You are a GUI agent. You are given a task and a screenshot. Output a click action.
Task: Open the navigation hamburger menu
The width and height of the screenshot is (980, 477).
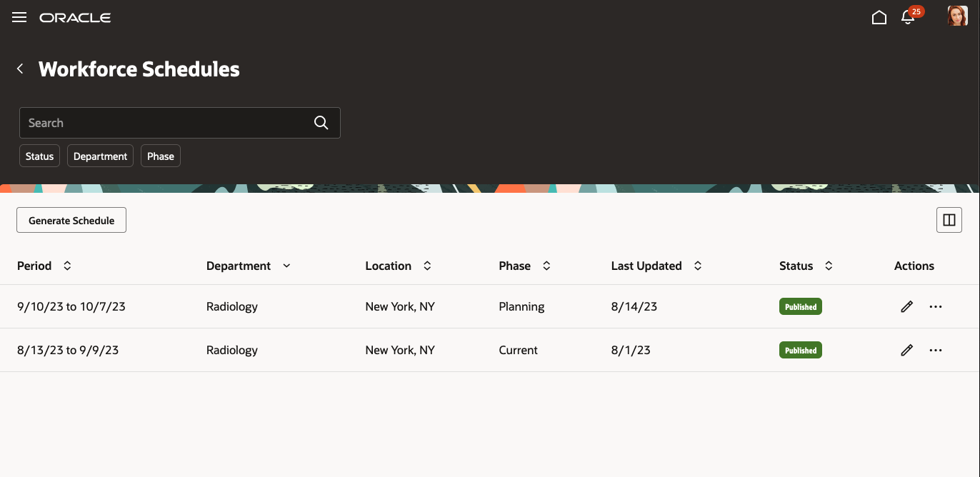(19, 17)
